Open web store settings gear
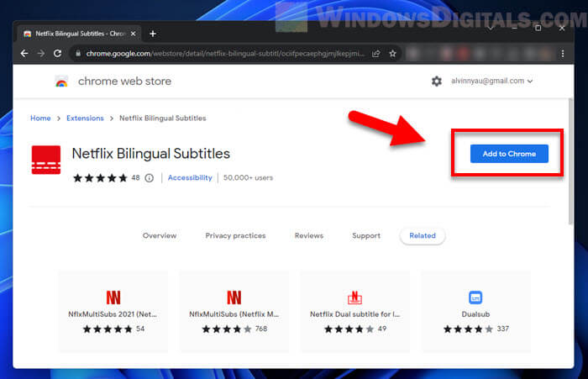Screen dimensions: 588x379 click(437, 81)
